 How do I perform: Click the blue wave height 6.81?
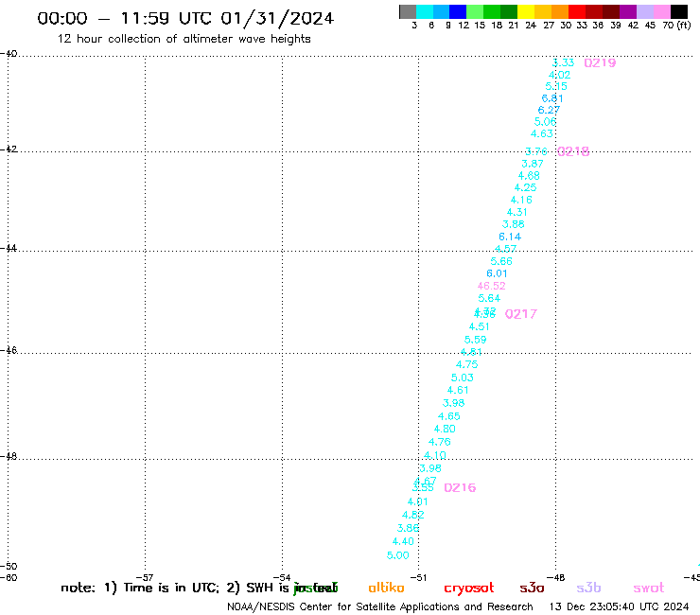pos(552,98)
